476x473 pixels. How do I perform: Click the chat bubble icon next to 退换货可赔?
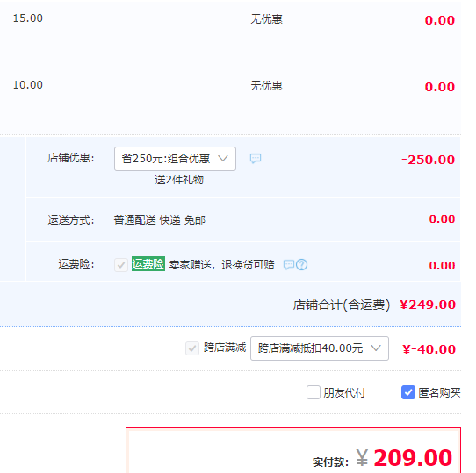pos(289,264)
